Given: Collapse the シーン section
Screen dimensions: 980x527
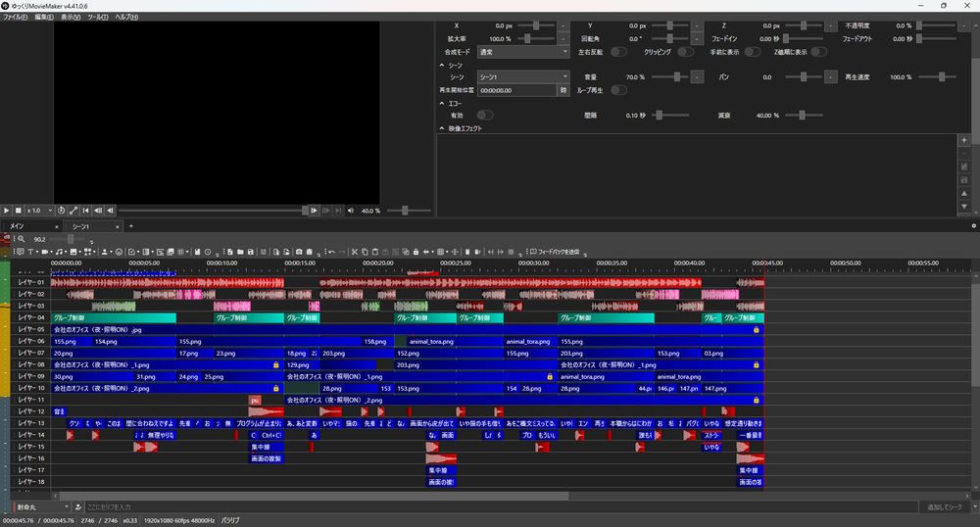Looking at the screenshot, I should pyautogui.click(x=442, y=65).
